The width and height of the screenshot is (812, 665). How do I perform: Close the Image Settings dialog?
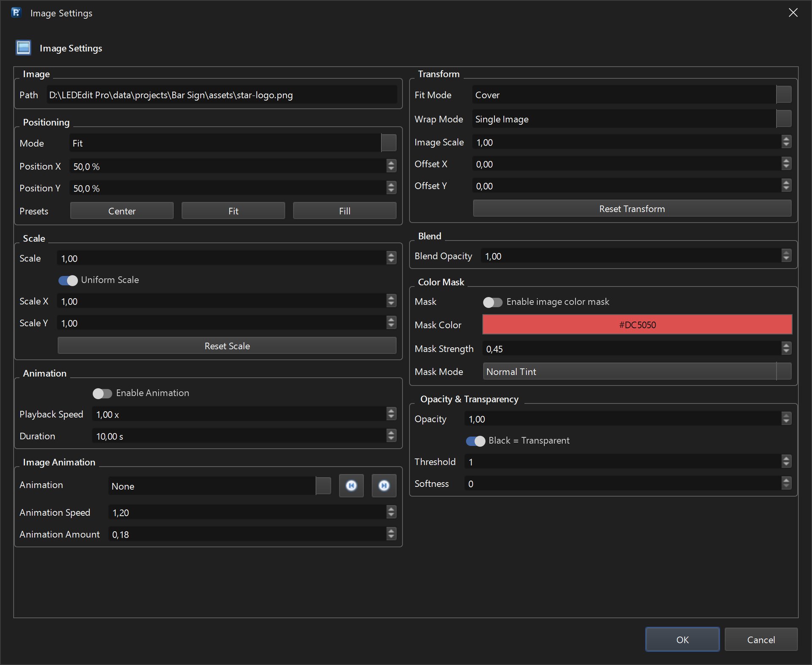tap(793, 13)
